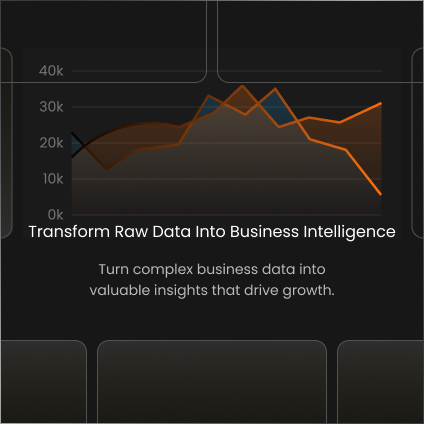Select the top right outlined card
Viewport: 424px width, 424px height.
320,41
